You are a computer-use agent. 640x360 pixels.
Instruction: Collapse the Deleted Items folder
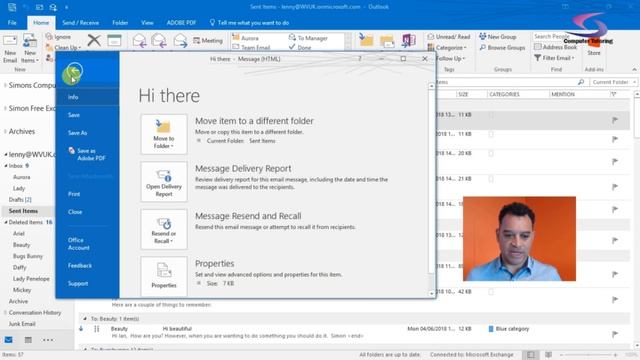pyautogui.click(x=6, y=222)
